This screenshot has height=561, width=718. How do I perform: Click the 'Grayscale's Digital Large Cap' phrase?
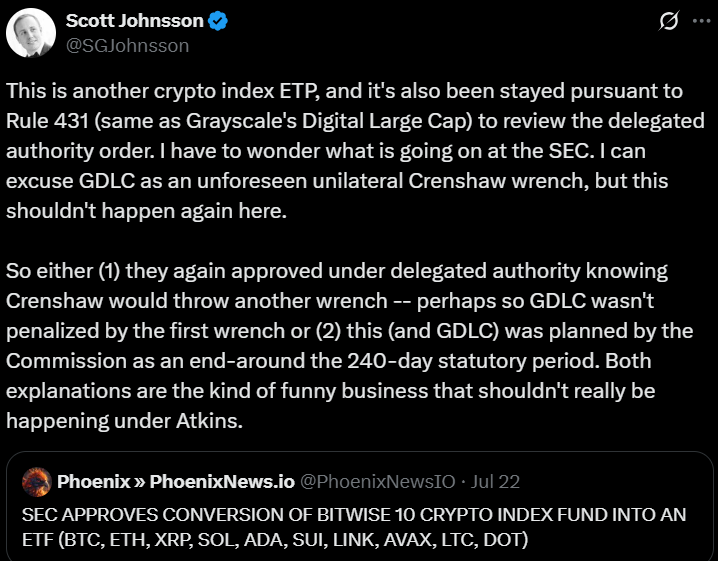(329, 121)
